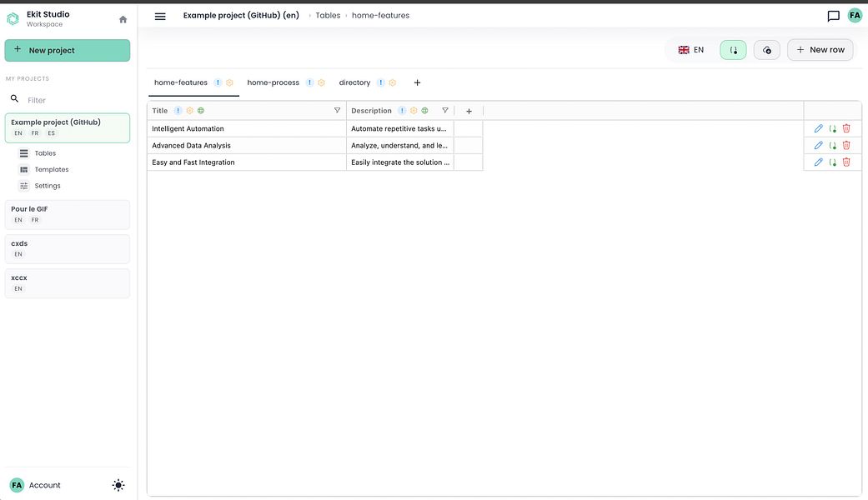Click info icon in Description column header
This screenshot has width=868, height=500.
(402, 111)
